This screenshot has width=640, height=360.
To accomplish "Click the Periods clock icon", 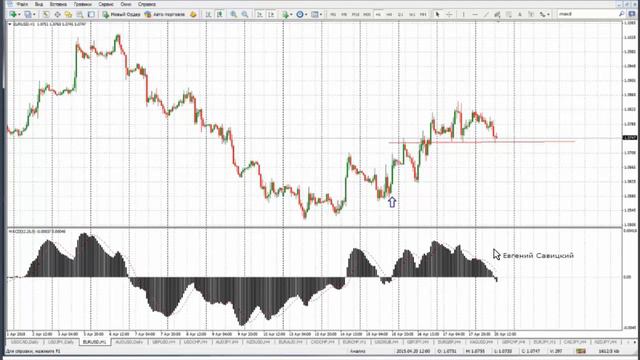I will coord(300,14).
